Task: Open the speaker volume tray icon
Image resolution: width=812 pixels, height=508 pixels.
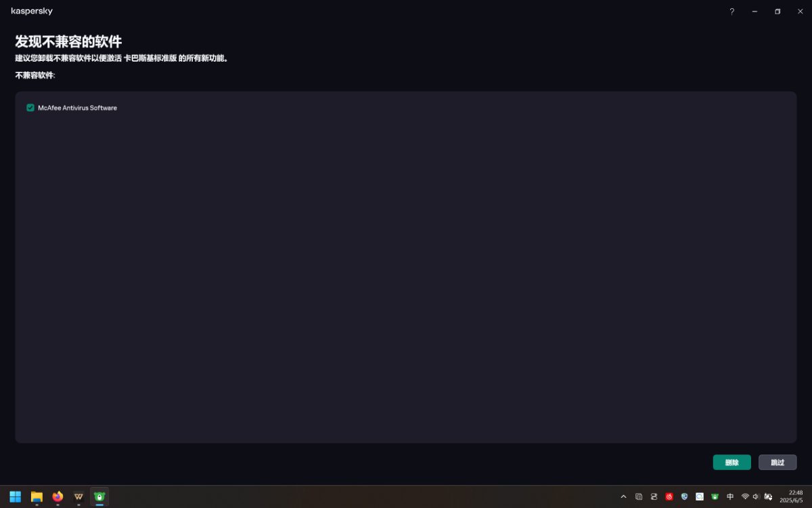Action: point(756,496)
